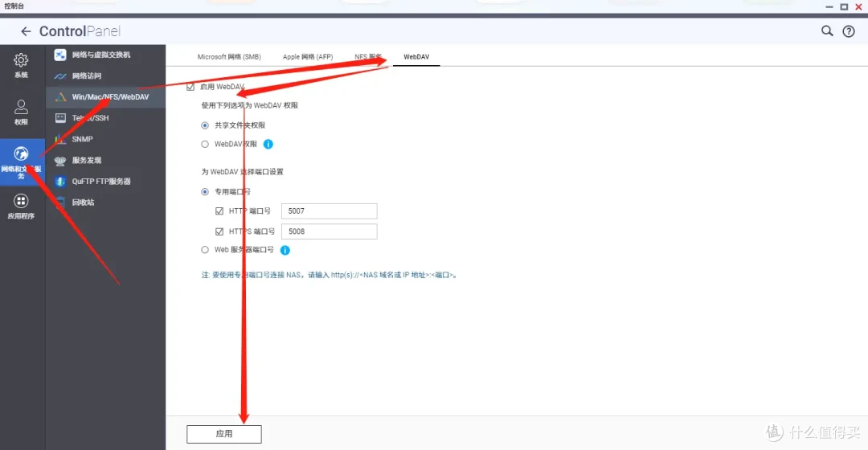Open QuFTP FTP服务器 menu item
The height and width of the screenshot is (450, 868).
pyautogui.click(x=106, y=182)
